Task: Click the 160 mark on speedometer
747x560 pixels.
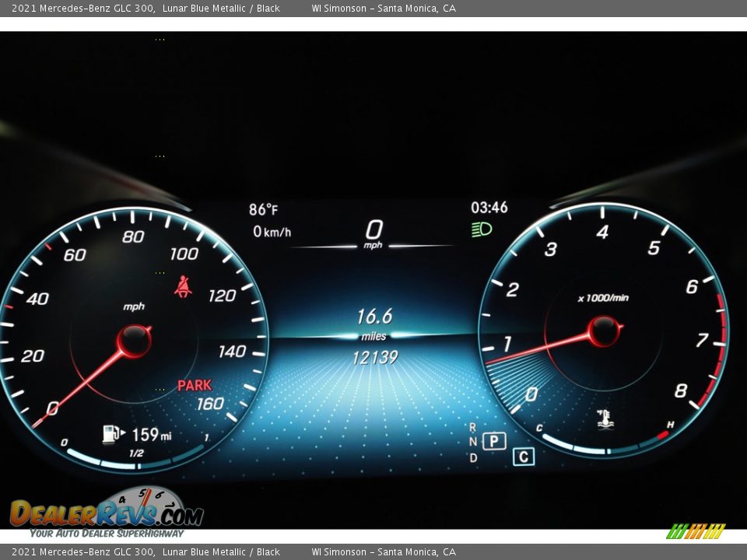Action: point(210,404)
